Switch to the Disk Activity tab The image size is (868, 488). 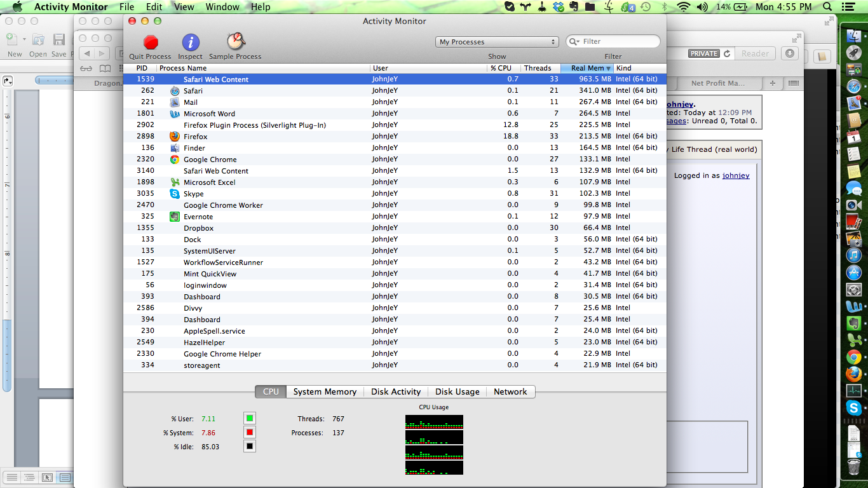tap(396, 392)
